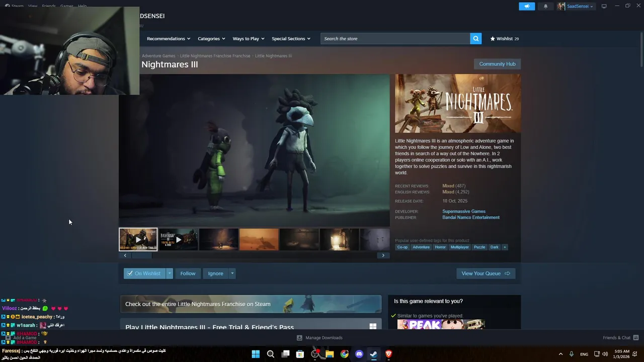Open the volume tray icon

[605, 354]
